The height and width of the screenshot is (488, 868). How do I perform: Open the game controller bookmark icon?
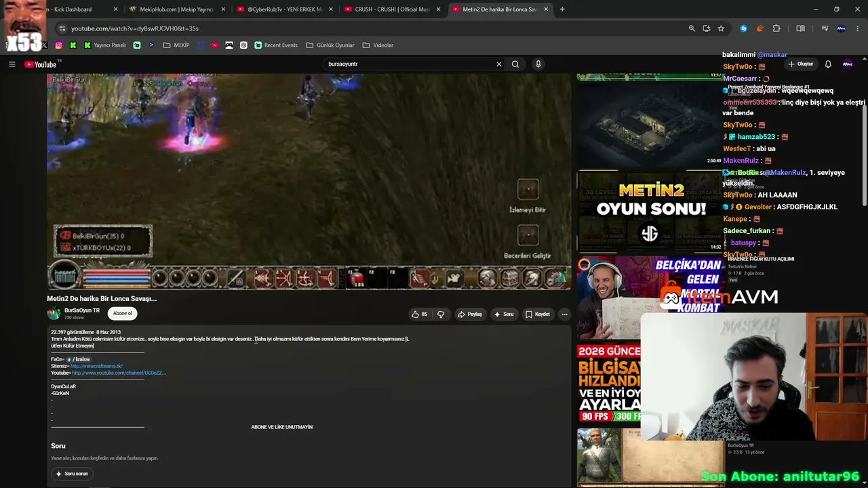click(x=229, y=45)
